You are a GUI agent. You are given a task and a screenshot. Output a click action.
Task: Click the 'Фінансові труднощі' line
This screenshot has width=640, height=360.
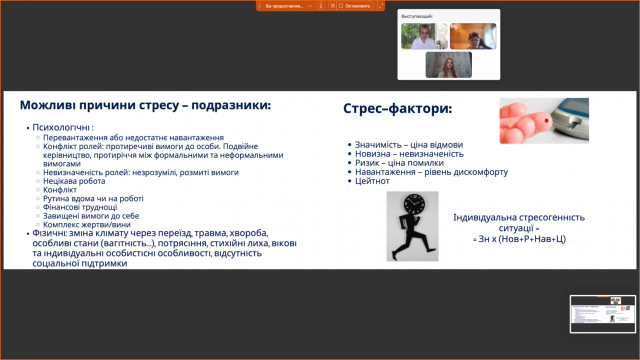tap(80, 207)
